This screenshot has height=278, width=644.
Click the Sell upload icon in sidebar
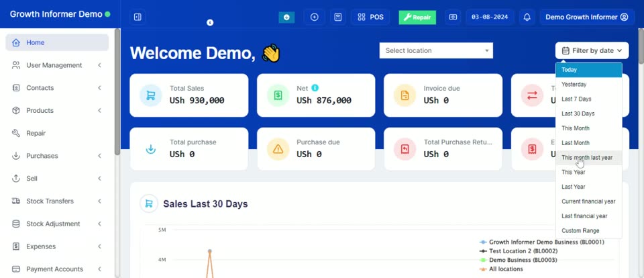point(16,178)
